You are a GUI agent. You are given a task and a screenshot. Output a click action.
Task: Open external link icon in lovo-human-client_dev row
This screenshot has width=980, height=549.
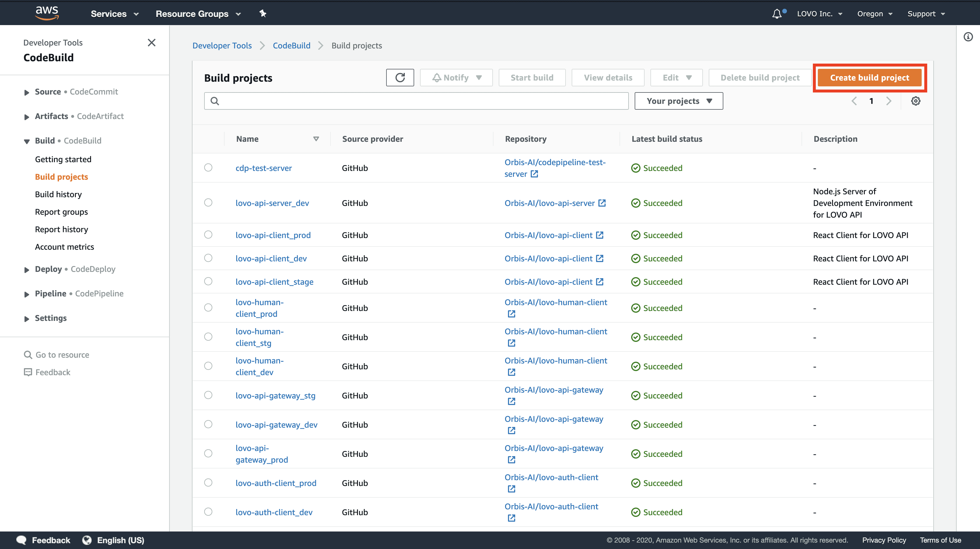click(x=511, y=372)
